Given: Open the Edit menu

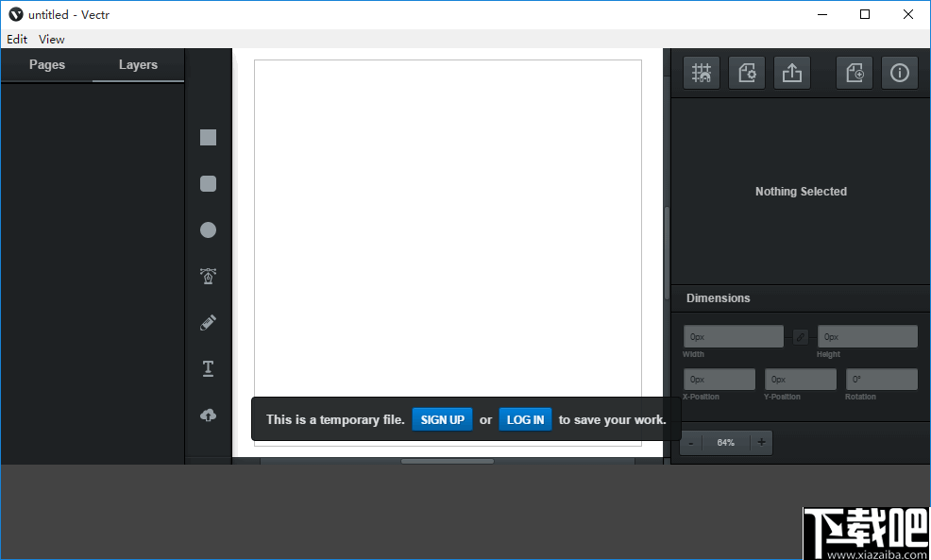Looking at the screenshot, I should coord(17,40).
